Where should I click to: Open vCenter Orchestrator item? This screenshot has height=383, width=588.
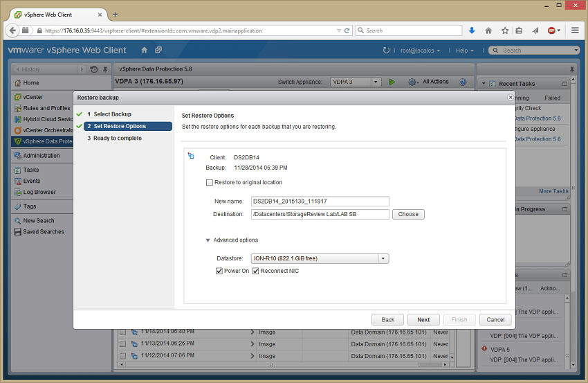(x=43, y=130)
